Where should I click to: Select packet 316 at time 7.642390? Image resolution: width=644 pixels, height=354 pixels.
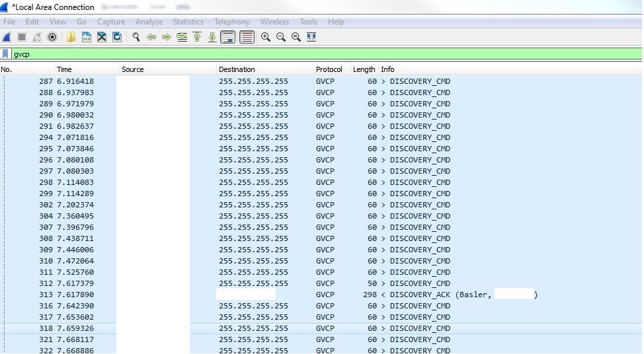pyautogui.click(x=321, y=306)
